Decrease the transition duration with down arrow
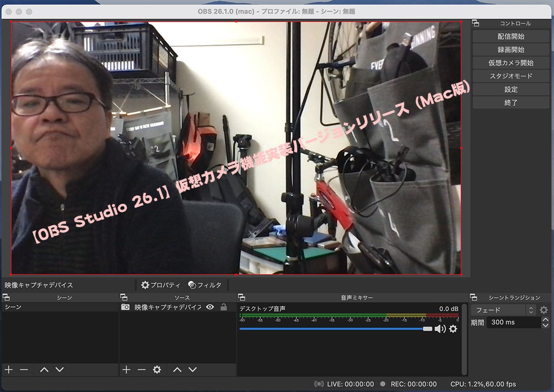Image resolution: width=554 pixels, height=392 pixels. 545,325
